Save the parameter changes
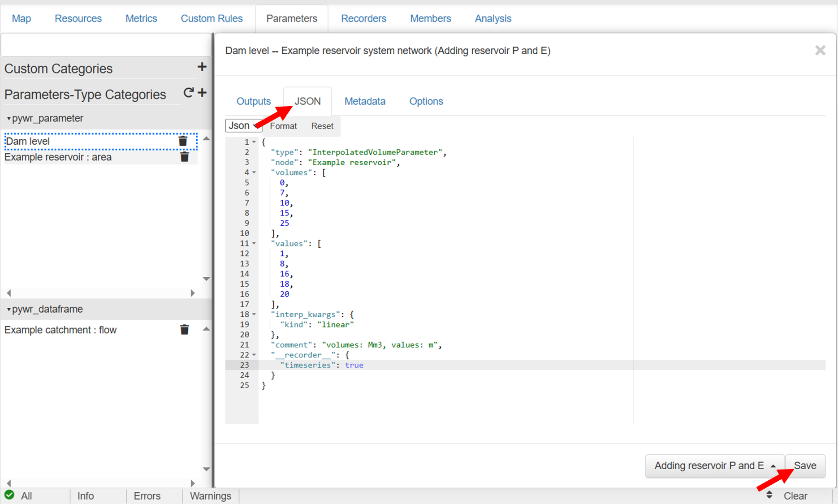838x504 pixels. pos(805,466)
